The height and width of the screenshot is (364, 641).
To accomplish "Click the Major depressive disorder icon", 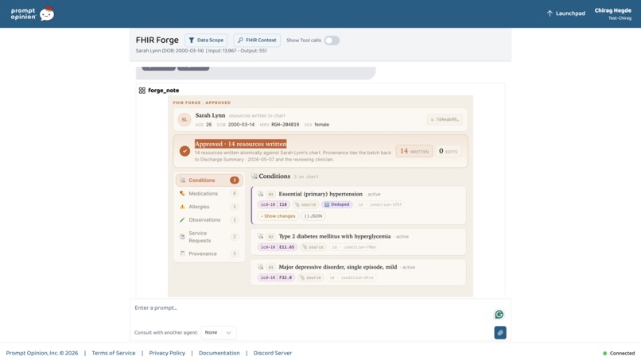I will click(x=260, y=267).
